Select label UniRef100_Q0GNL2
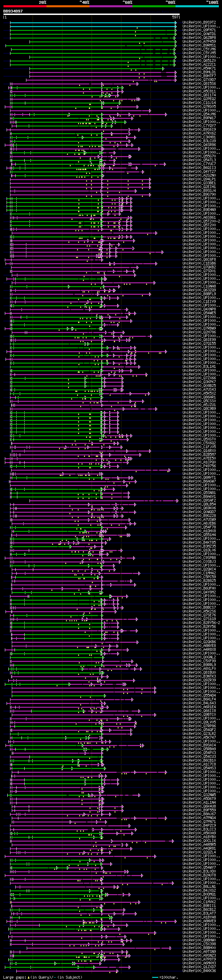This screenshot has height=980, width=222. pyautogui.click(x=199, y=657)
